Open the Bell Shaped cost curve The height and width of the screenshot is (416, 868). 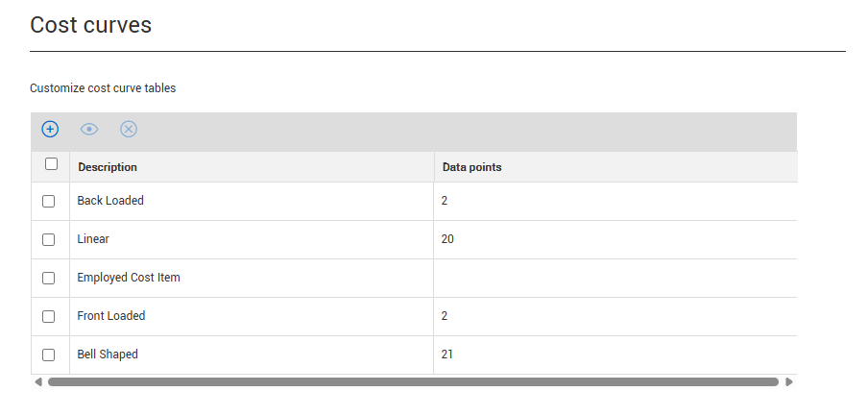pyautogui.click(x=108, y=355)
